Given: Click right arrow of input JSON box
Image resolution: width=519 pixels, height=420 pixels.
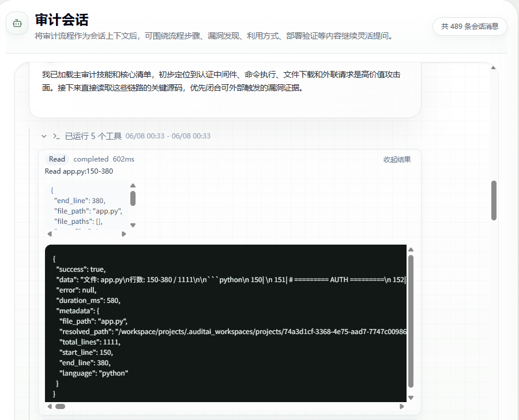Looking at the screenshot, I should [124, 234].
